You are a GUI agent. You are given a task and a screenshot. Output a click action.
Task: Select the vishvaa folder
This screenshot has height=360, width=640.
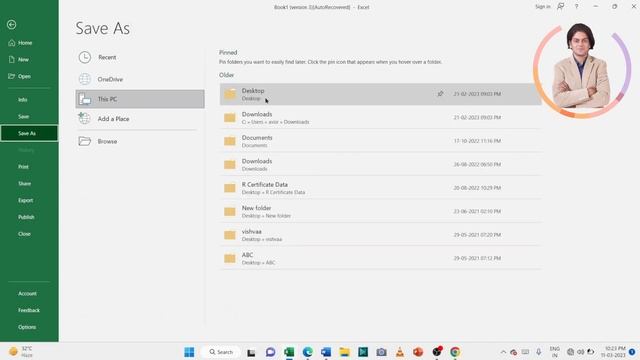coord(380,235)
